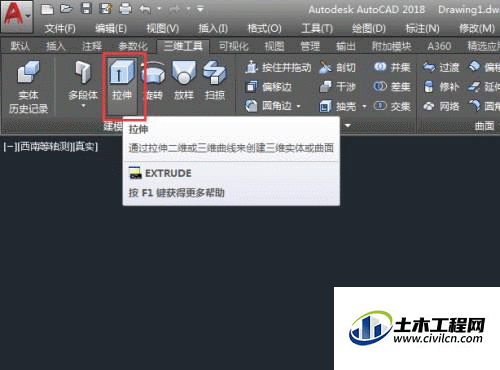This screenshot has width=500, height=370.
Task: Switch to the 视图 ribbon tab
Action: (274, 46)
